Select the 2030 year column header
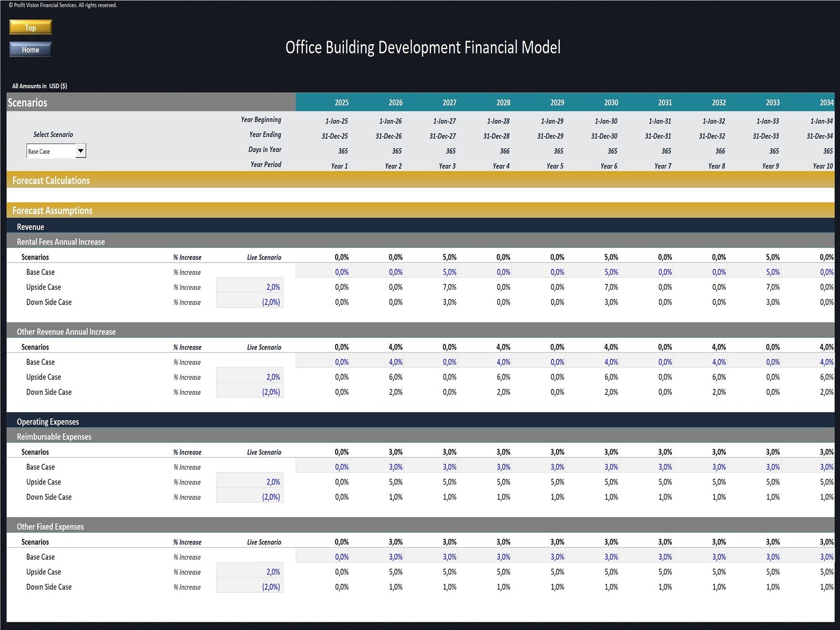This screenshot has width=840, height=630. 611,102
